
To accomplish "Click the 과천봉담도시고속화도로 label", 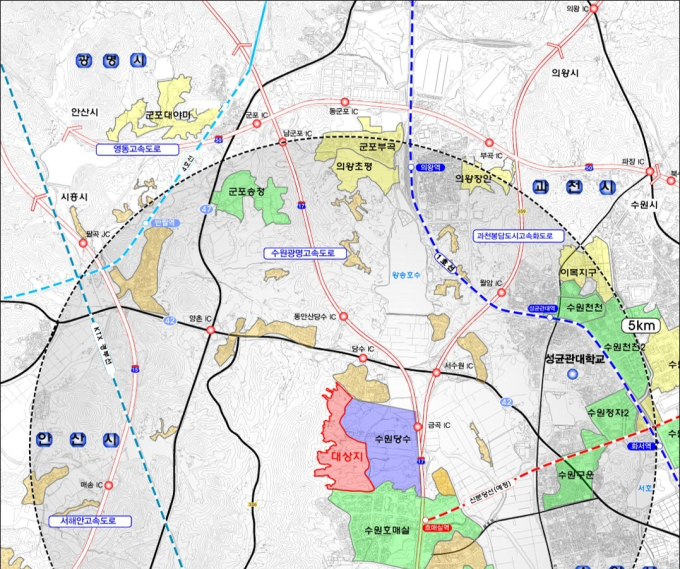I will tap(519, 236).
